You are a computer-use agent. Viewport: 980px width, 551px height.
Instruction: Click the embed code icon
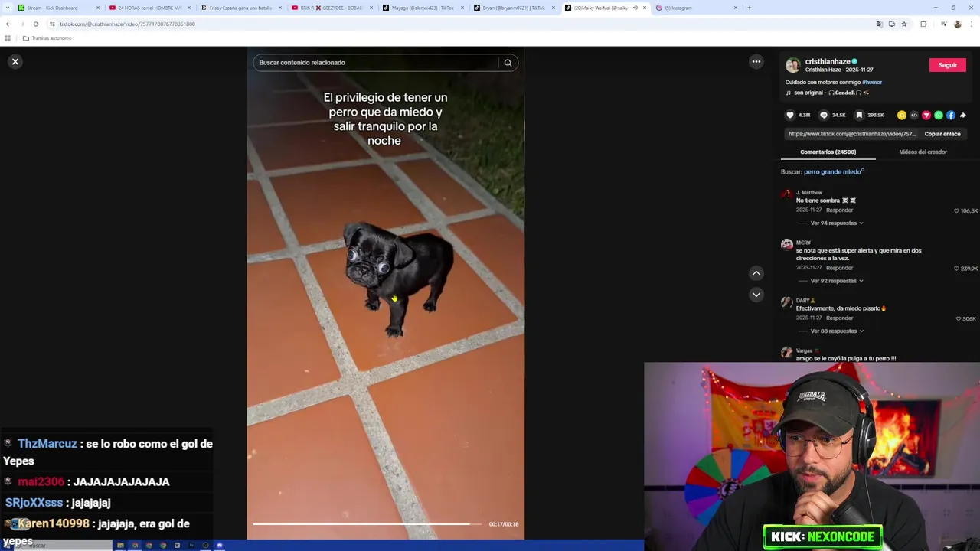pos(914,116)
